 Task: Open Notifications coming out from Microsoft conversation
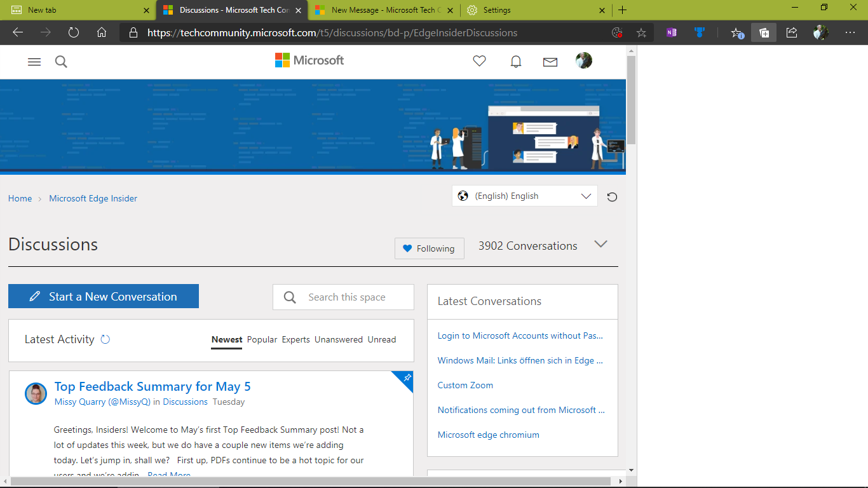521,410
